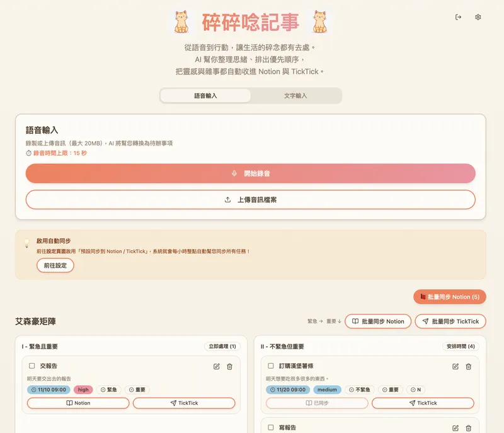Screen dimensions: 504x433
Task: Delete the 訂購漢堡薯條 task via trash icon
Action: [x=468, y=366]
